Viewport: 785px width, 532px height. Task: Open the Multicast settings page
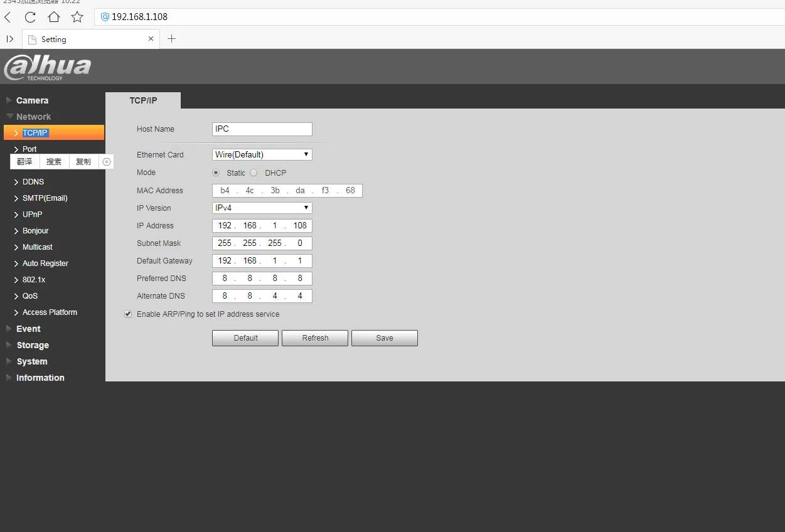(38, 247)
